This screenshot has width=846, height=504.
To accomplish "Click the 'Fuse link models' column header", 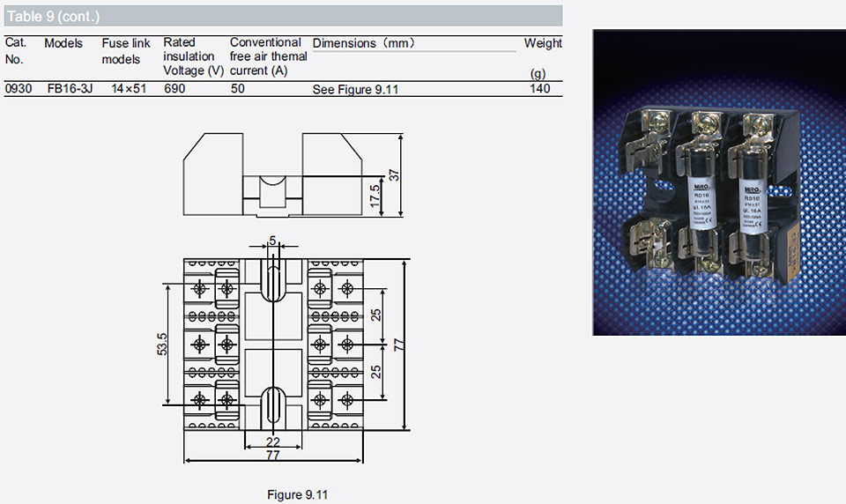I will click(x=126, y=51).
